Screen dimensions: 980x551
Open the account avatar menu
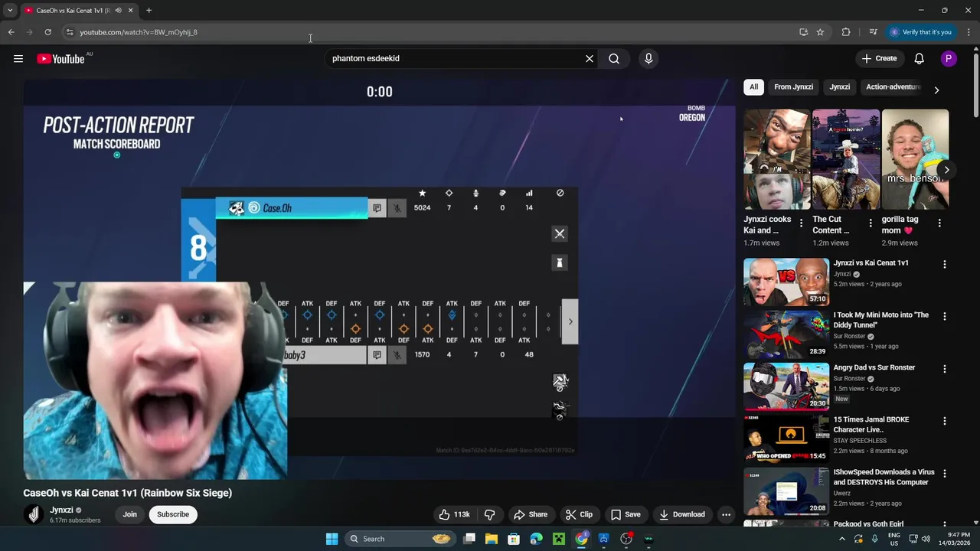[x=949, y=59]
